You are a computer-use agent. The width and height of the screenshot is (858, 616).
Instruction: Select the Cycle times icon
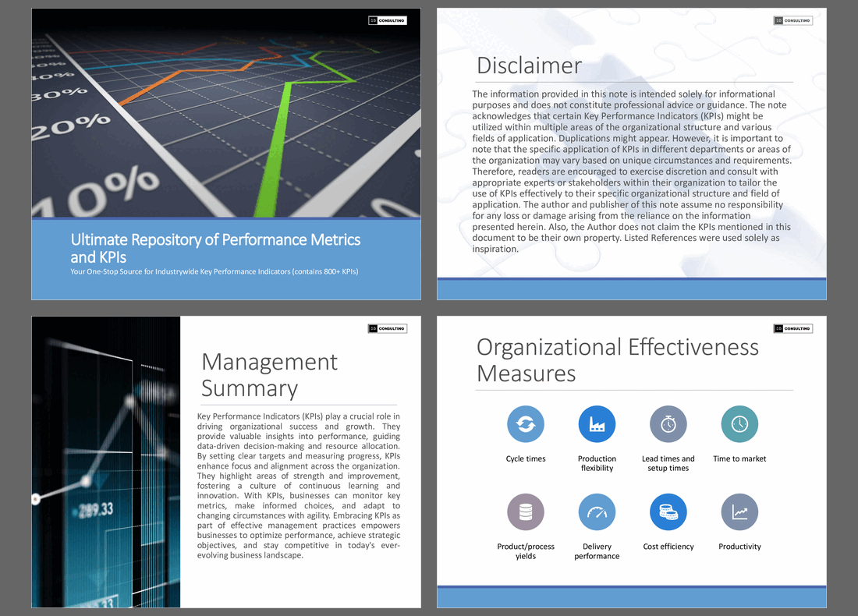[x=526, y=423]
